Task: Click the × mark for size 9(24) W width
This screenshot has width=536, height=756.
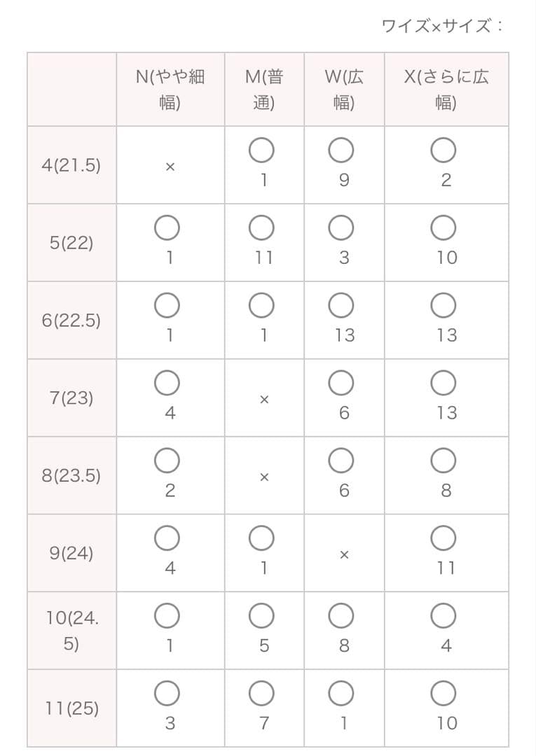Action: pos(344,554)
